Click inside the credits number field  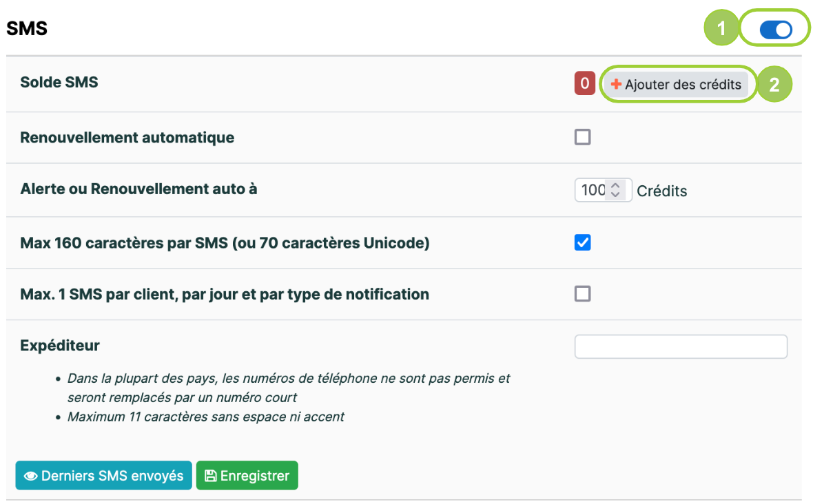[593, 190]
